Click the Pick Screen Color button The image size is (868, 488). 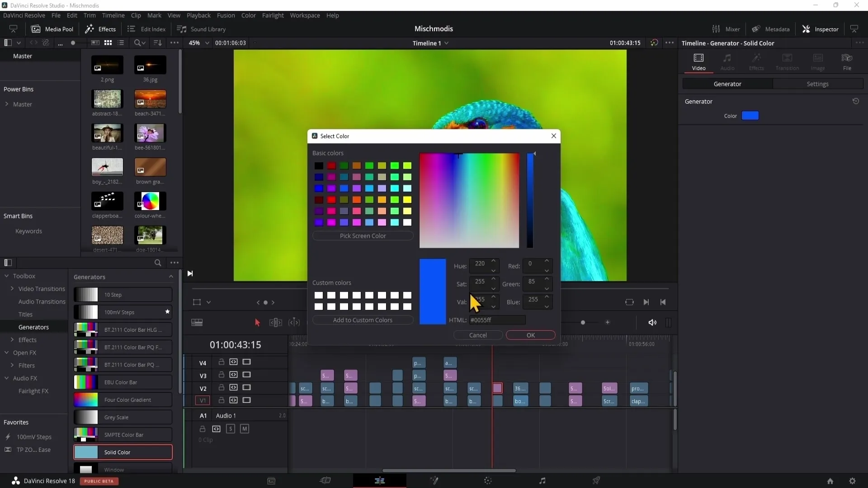click(x=363, y=236)
